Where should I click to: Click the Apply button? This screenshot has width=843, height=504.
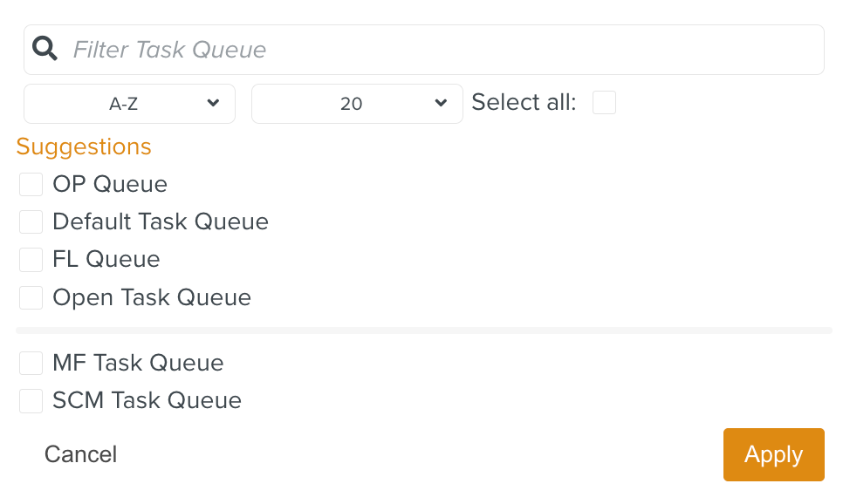[x=773, y=454]
